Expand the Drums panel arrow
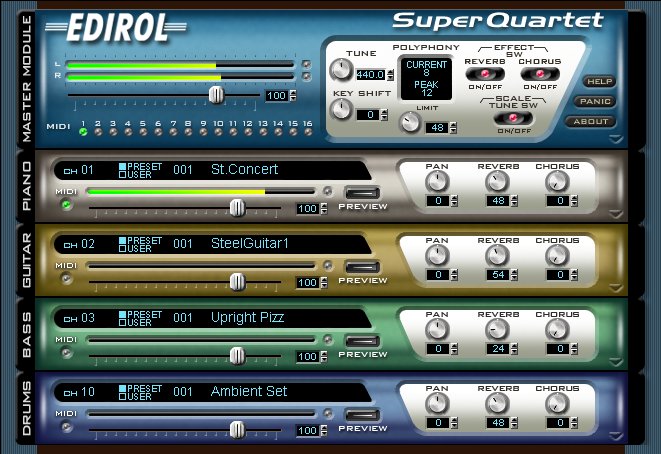 616,436
